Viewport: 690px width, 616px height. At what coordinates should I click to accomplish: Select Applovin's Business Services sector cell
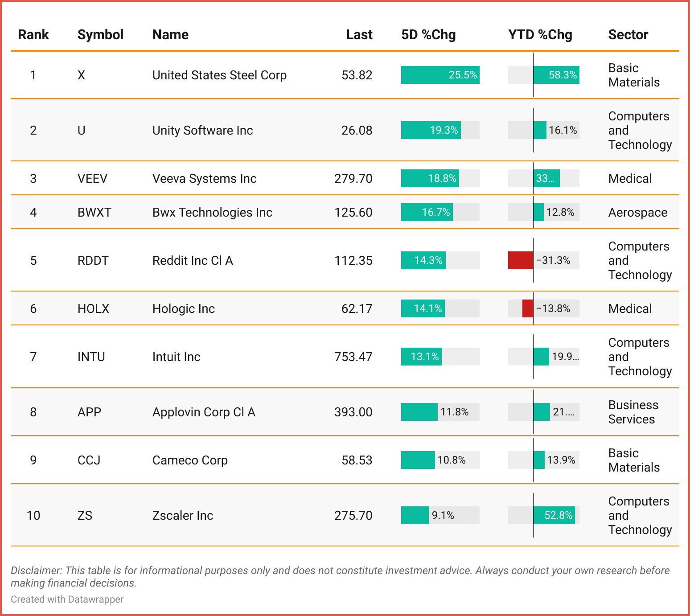[x=633, y=412]
